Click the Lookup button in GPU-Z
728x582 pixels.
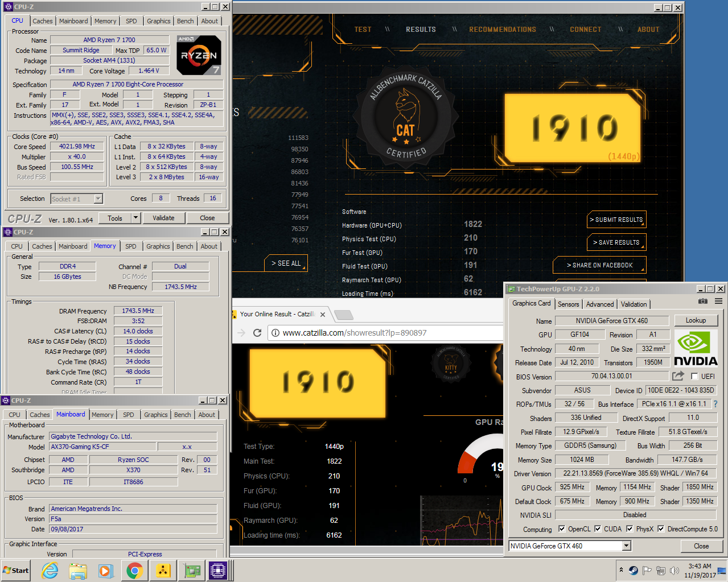(x=696, y=320)
